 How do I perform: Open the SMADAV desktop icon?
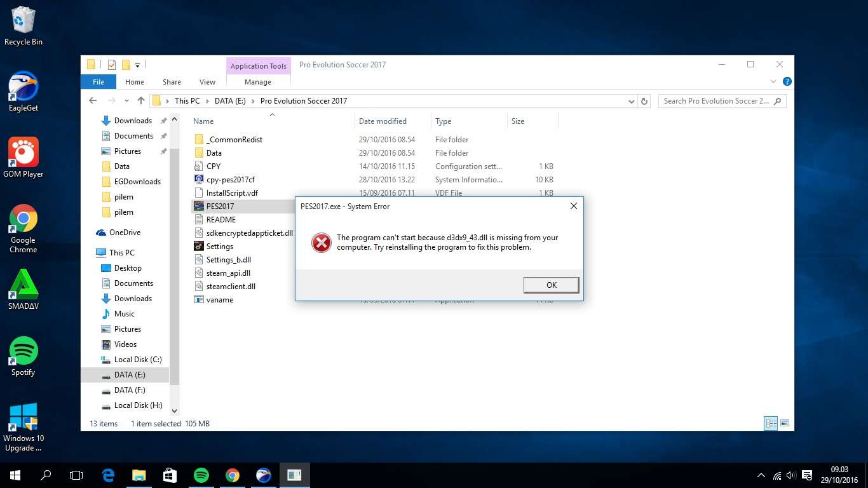[23, 290]
